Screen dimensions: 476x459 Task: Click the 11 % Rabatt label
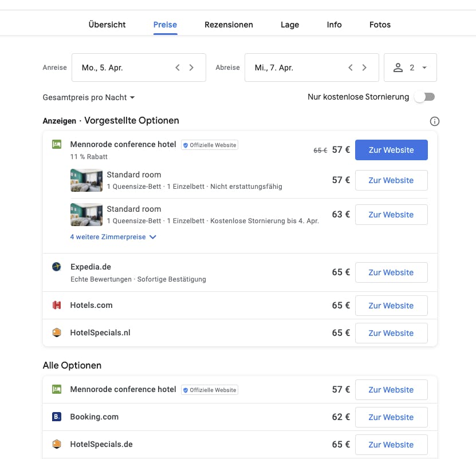coord(89,157)
